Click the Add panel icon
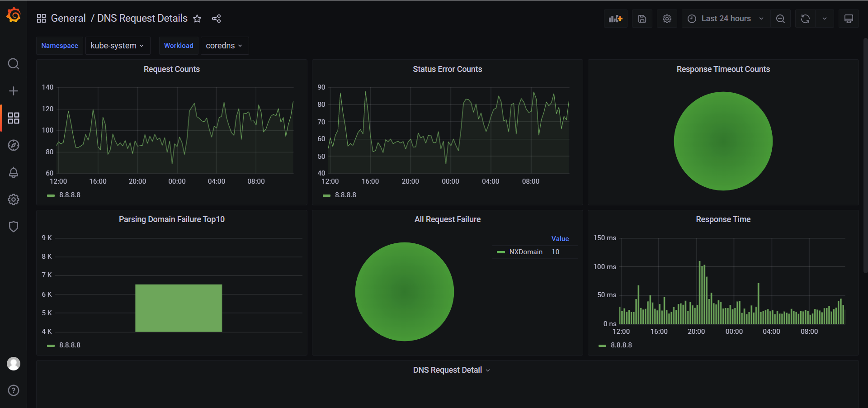Screen dimensions: 868x408 tap(615, 19)
